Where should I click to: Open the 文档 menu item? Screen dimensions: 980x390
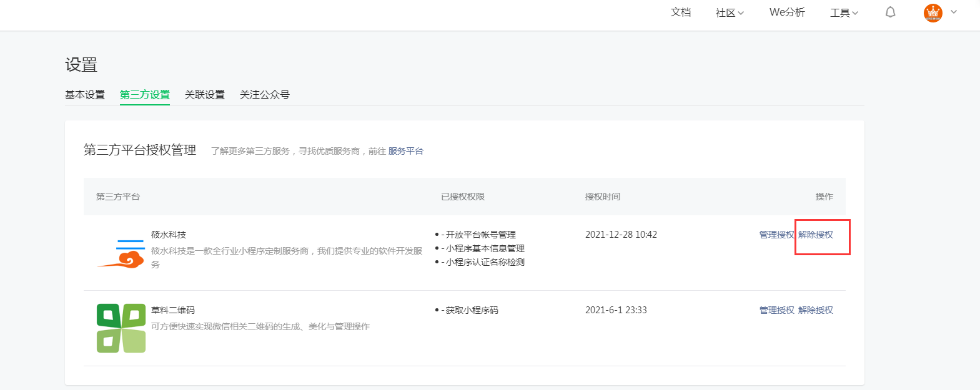[x=681, y=12]
